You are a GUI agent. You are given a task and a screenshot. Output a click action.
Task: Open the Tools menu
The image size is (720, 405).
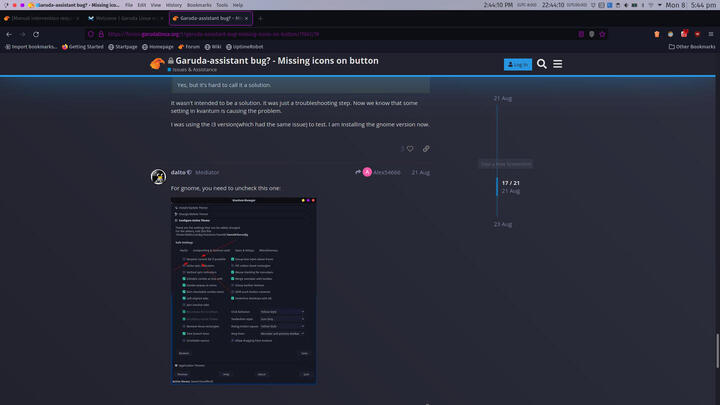[222, 5]
